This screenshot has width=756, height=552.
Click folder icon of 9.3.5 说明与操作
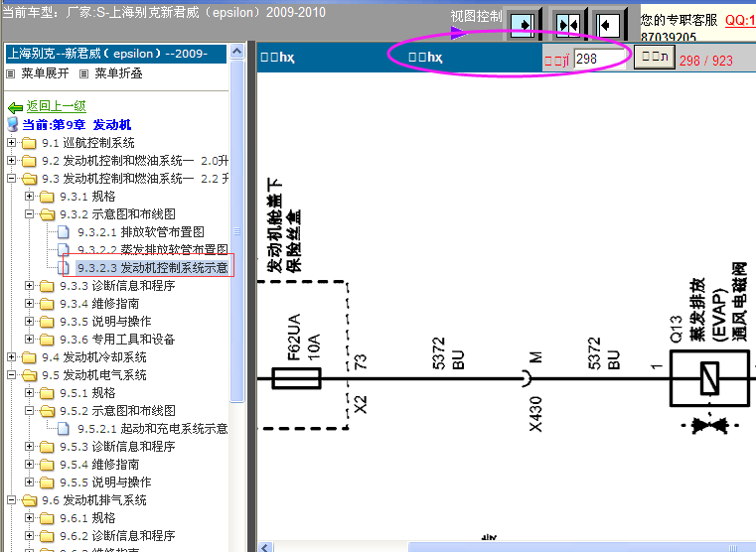(47, 322)
